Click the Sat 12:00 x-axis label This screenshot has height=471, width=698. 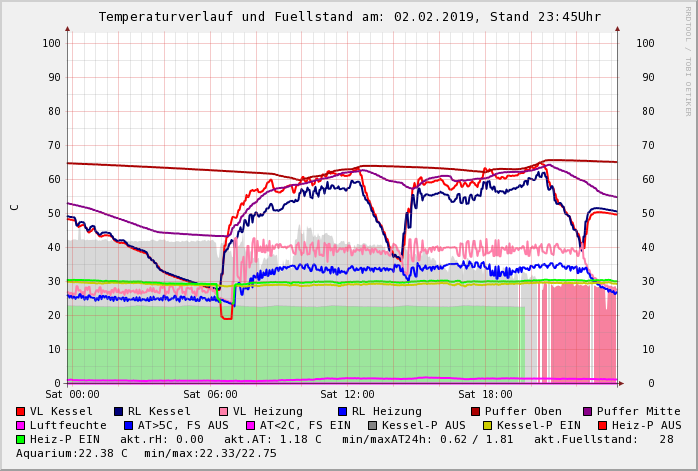point(347,394)
